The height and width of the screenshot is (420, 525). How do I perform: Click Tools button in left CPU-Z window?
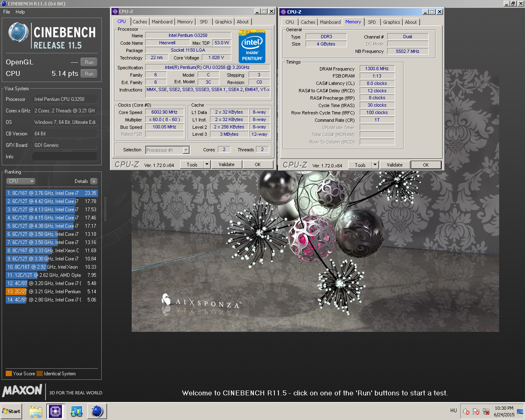(x=192, y=165)
